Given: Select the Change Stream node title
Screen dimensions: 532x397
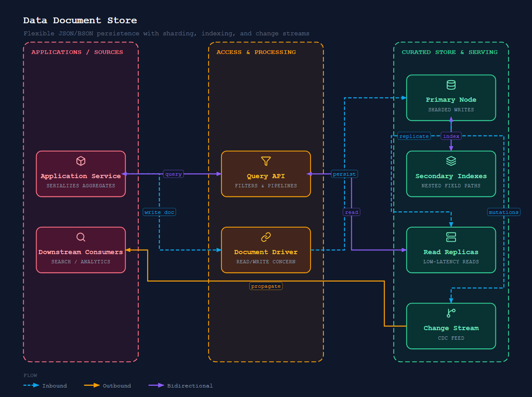Looking at the screenshot, I should [451, 328].
